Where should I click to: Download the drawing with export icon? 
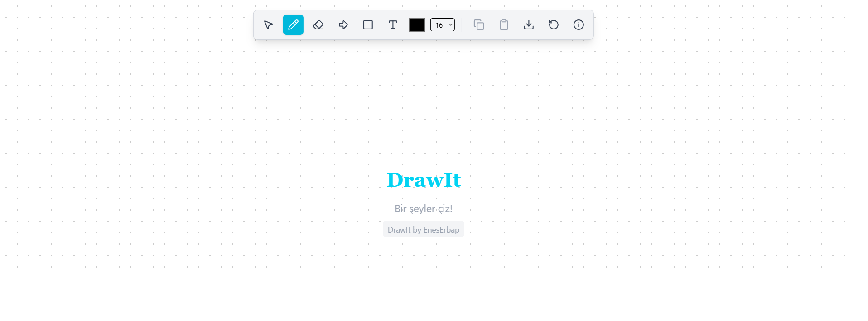(529, 25)
